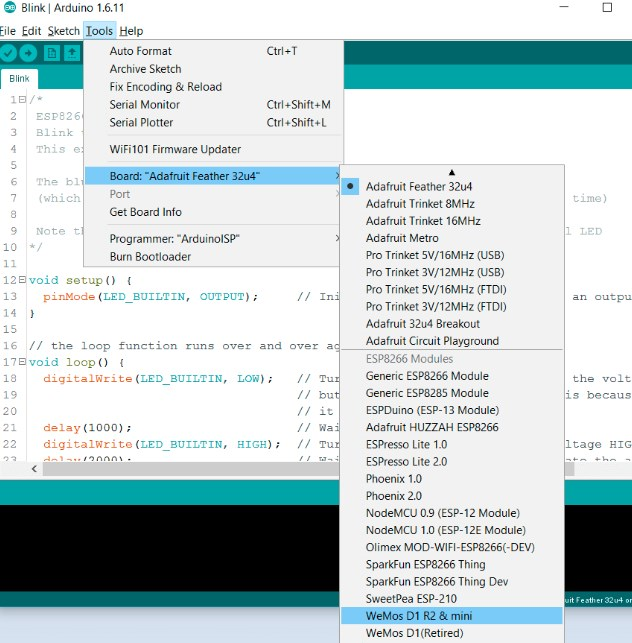Select Adafruit Trinket 8MHz board
The width and height of the screenshot is (632, 643).
pyautogui.click(x=453, y=204)
